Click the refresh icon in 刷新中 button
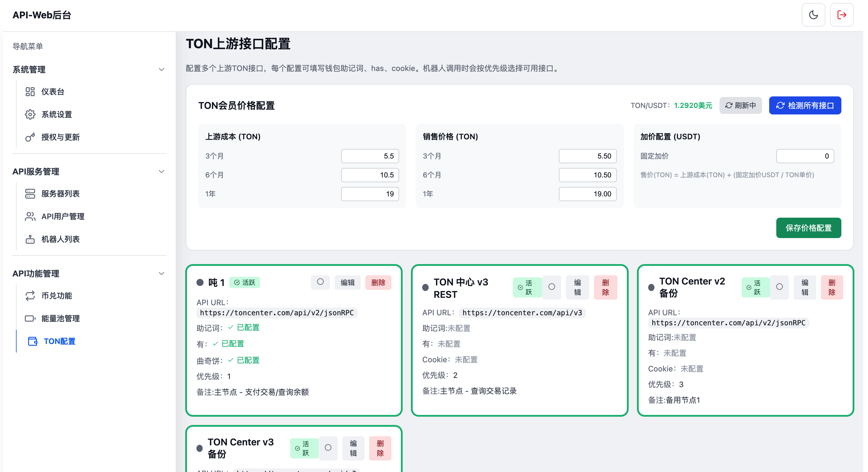The width and height of the screenshot is (868, 472). 728,106
